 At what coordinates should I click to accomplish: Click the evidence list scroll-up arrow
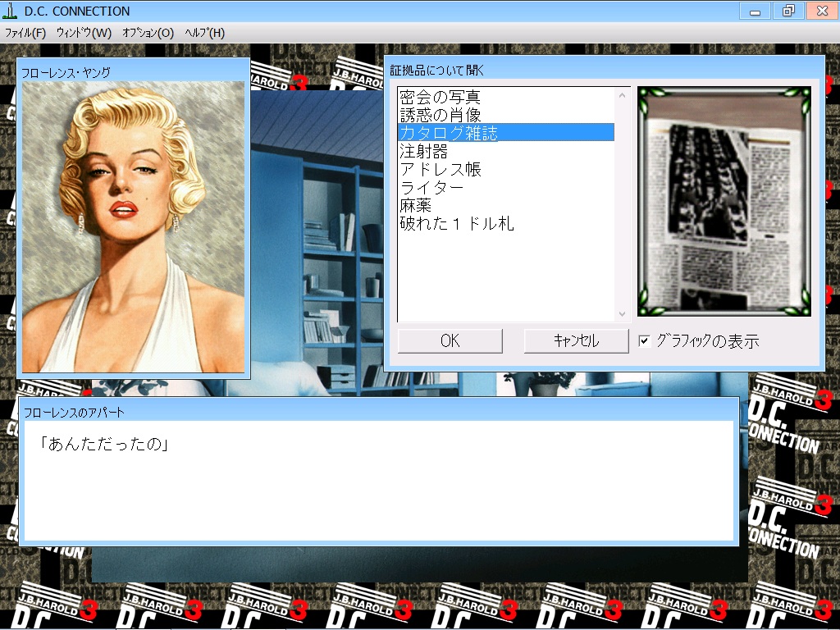(622, 95)
